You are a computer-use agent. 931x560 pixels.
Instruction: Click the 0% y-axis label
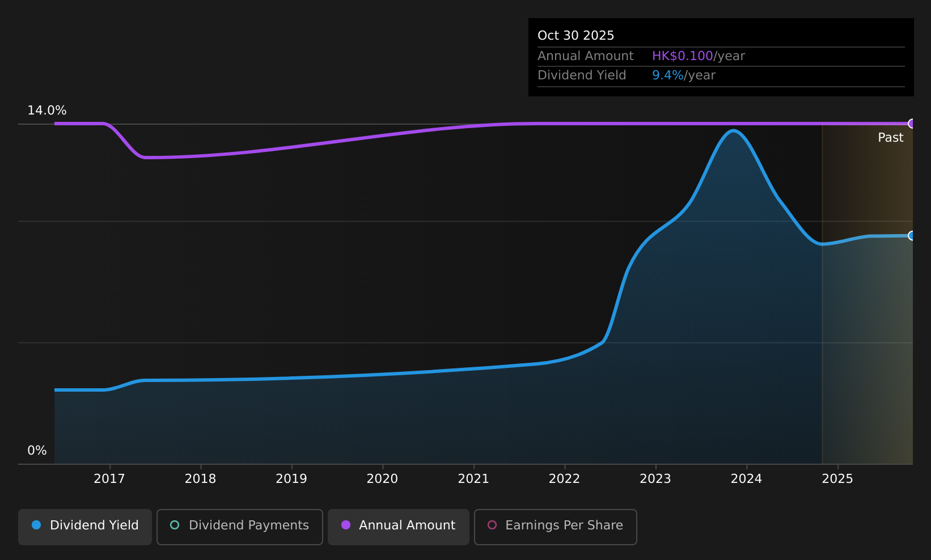37,451
